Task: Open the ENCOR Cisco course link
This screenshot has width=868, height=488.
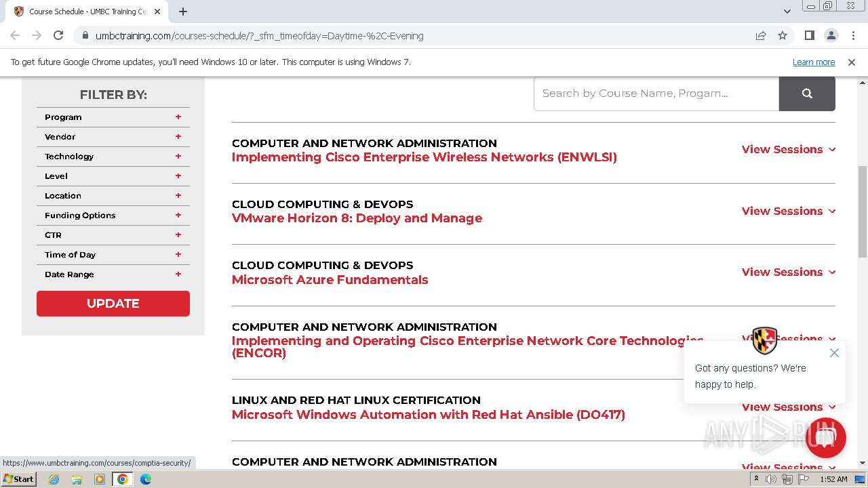Action: [468, 347]
